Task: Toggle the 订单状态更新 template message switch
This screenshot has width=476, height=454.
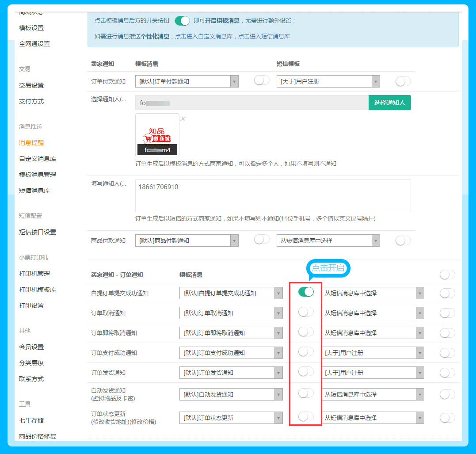Action: tap(306, 416)
